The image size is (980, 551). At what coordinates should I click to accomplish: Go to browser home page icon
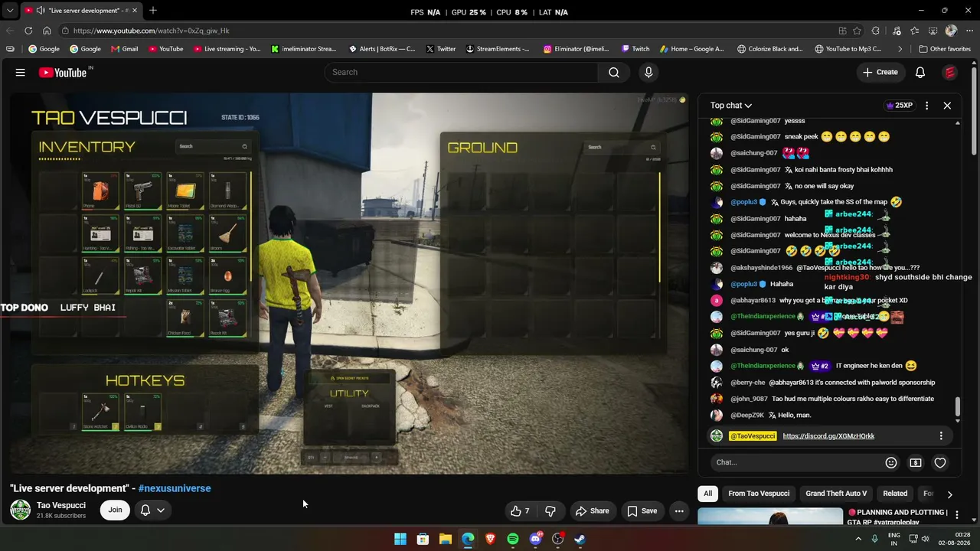pyautogui.click(x=47, y=31)
